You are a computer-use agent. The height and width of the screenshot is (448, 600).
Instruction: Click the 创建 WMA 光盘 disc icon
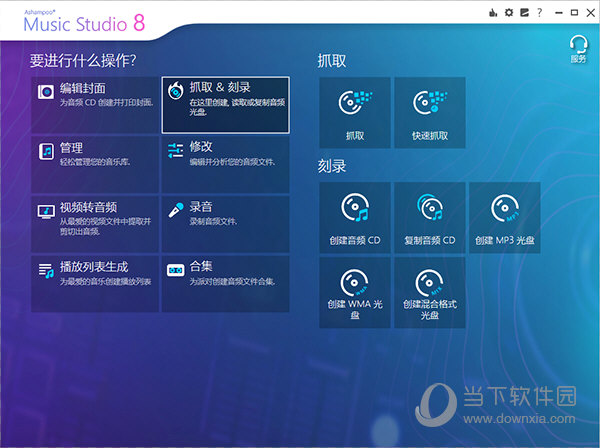[x=354, y=282]
